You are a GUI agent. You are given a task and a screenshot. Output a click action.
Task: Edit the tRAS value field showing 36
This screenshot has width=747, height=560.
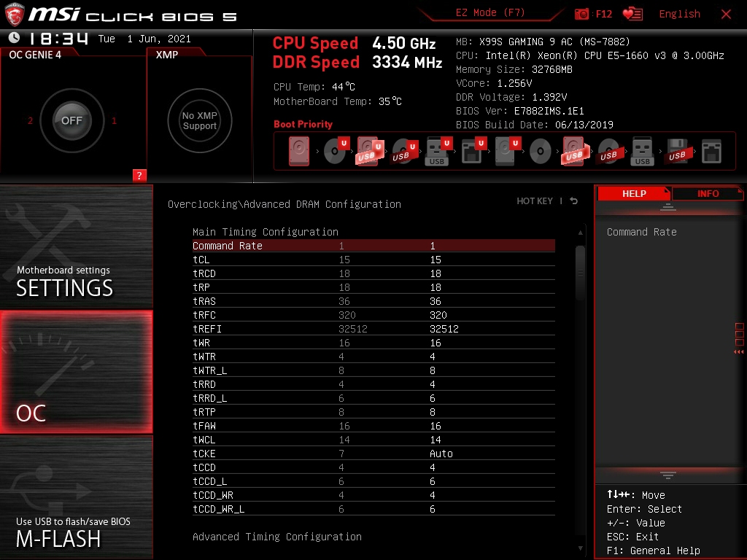[x=435, y=301]
